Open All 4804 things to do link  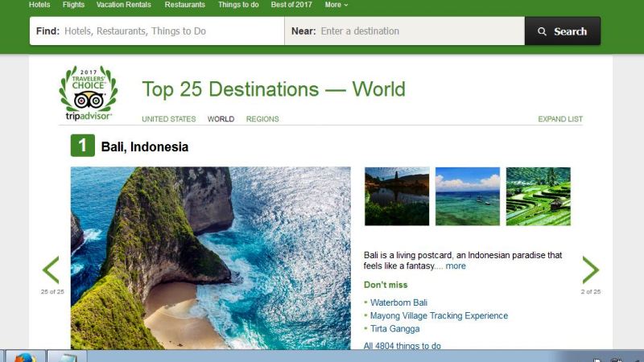point(402,346)
